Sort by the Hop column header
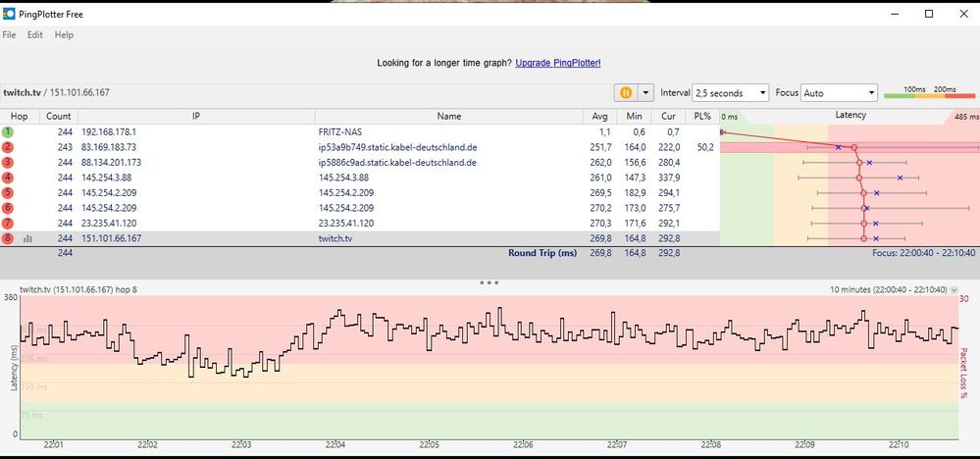This screenshot has height=459, width=980. tap(20, 116)
